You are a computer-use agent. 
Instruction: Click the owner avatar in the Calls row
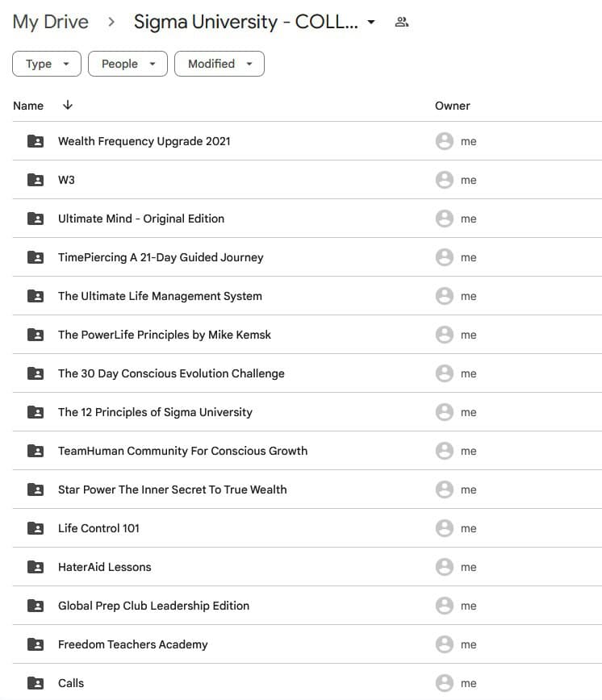pyautogui.click(x=444, y=683)
